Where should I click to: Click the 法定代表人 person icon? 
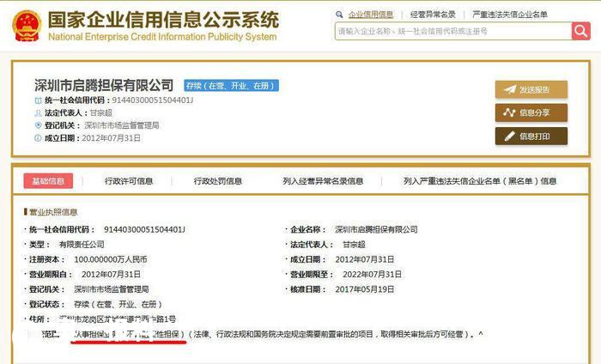(38, 113)
